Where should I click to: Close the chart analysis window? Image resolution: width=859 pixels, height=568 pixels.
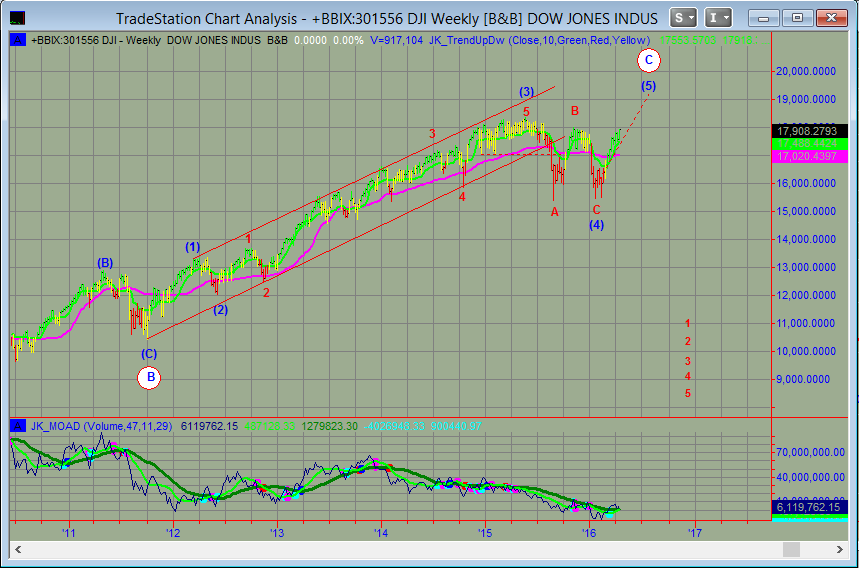pyautogui.click(x=832, y=18)
